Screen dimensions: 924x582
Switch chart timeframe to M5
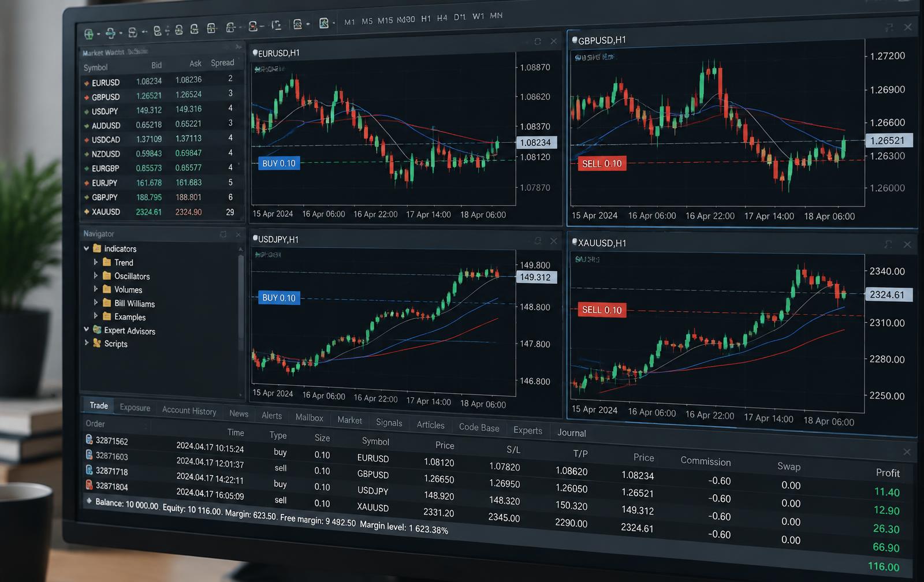coord(367,21)
